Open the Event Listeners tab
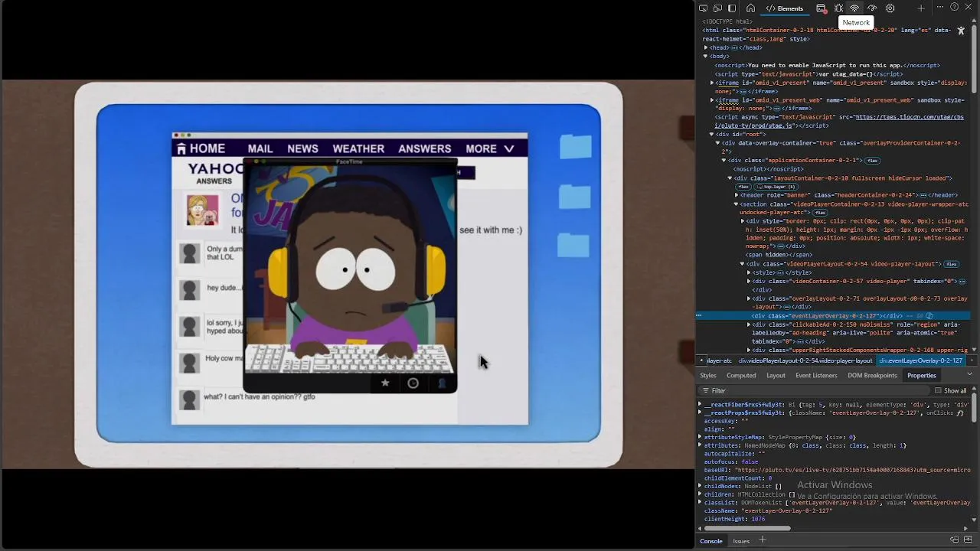Viewport: 980px width, 551px height. point(816,376)
